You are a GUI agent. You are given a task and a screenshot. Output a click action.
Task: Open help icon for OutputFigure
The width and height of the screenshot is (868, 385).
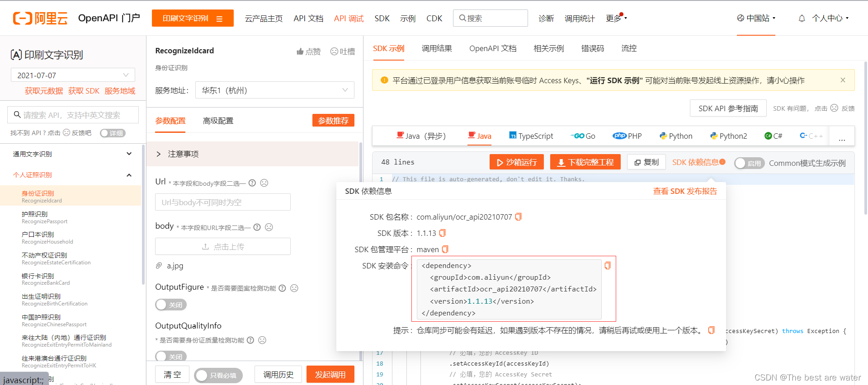coord(282,288)
